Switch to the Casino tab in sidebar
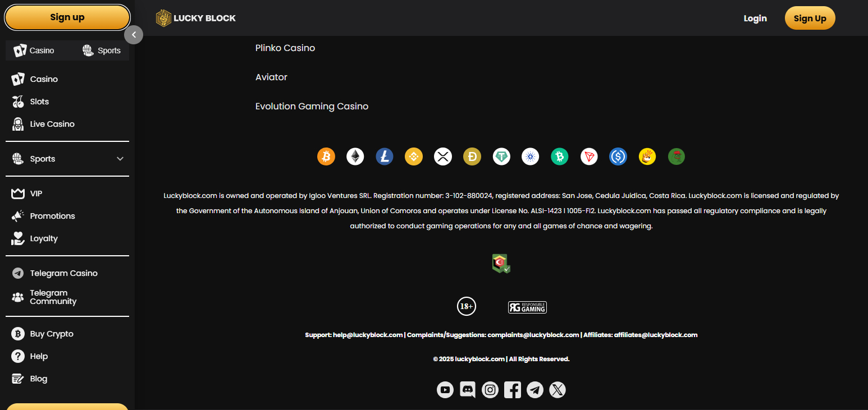Screen dimensions: 868x410 [x=35, y=50]
